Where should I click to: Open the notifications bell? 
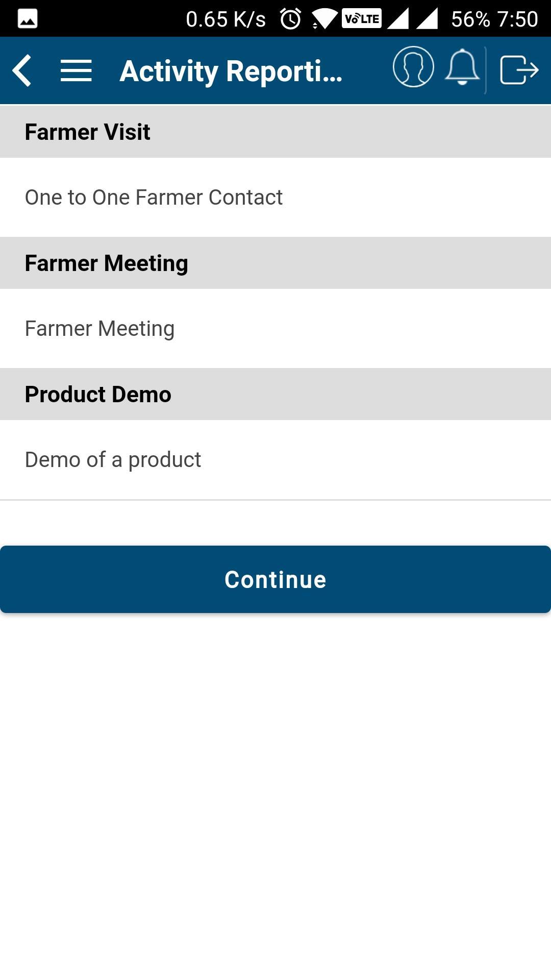pyautogui.click(x=462, y=67)
